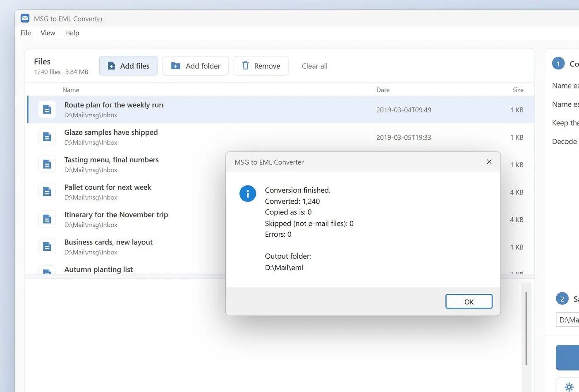Click the file icon for Route plan row
The width and height of the screenshot is (579, 392).
click(47, 109)
